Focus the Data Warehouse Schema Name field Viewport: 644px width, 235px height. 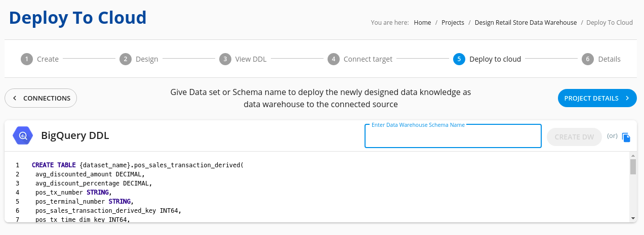(453, 136)
